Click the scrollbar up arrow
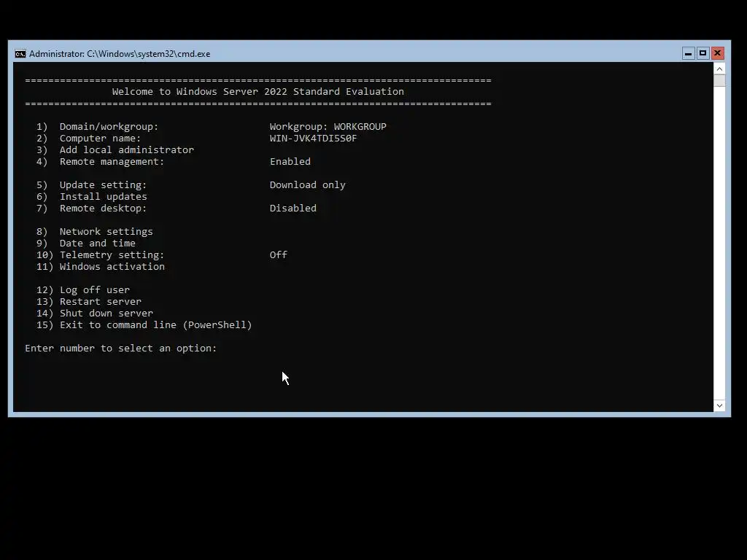 coord(719,69)
